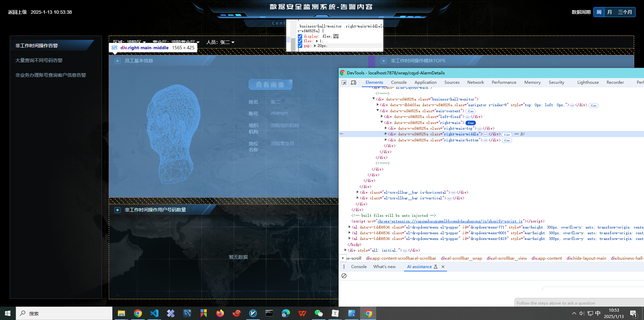Switch to the Console tab in DevTools
The width and height of the screenshot is (644, 320).
(399, 82)
